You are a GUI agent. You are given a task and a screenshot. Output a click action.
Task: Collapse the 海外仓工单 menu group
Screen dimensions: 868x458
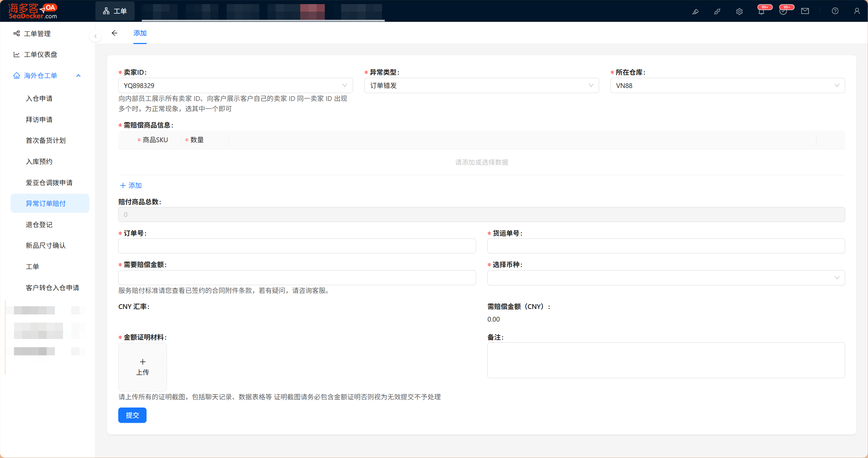click(78, 76)
